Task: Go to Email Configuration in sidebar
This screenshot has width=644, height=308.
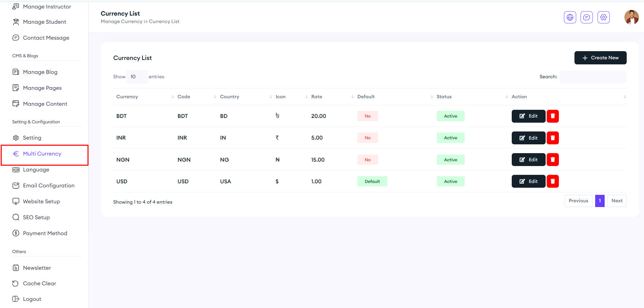Action: [48, 185]
